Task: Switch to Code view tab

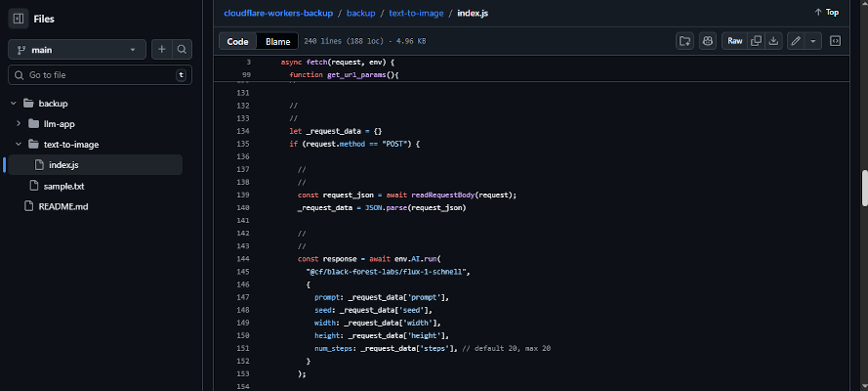Action: 237,41
